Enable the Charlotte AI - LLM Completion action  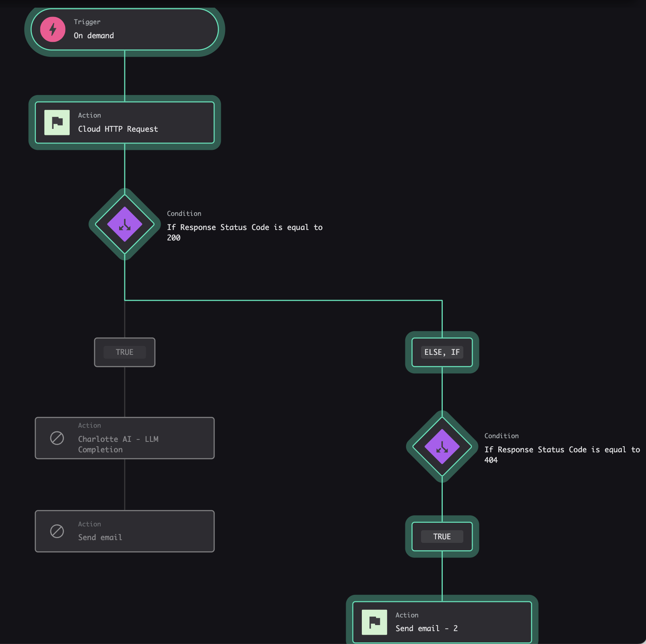click(125, 438)
